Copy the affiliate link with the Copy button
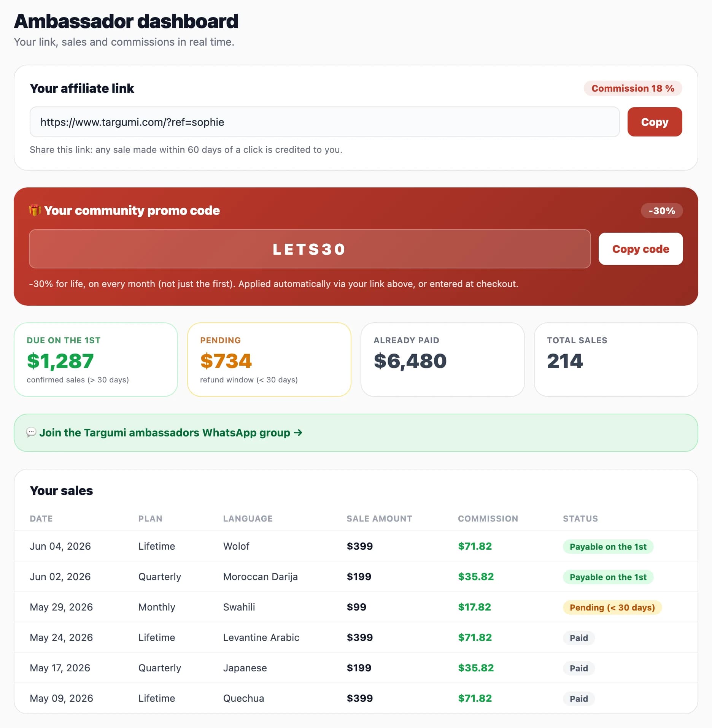The height and width of the screenshot is (728, 712). [655, 122]
